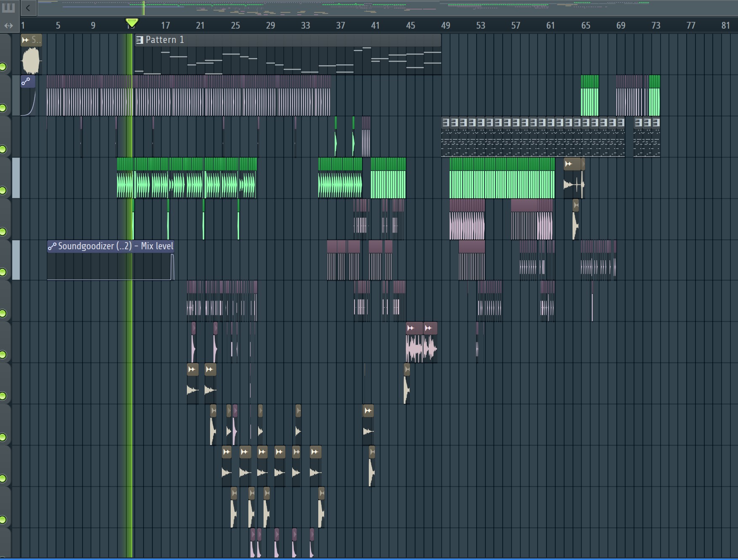Click the audio clip icon on the S.. clip
The width and height of the screenshot is (738, 560).
click(x=26, y=40)
